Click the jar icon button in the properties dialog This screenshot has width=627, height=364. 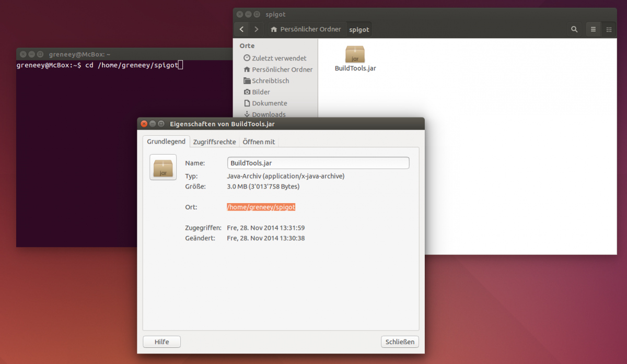click(163, 167)
